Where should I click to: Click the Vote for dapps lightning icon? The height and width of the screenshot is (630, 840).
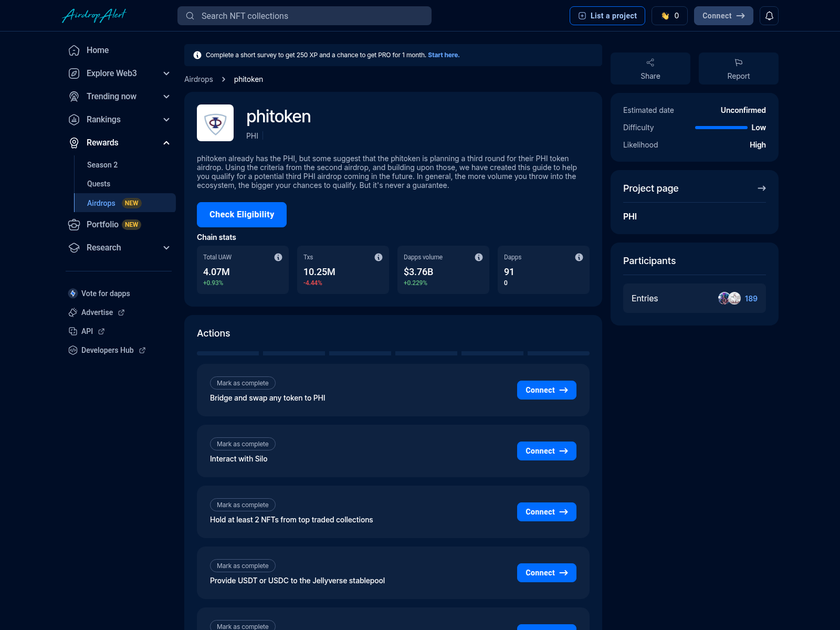tap(72, 293)
